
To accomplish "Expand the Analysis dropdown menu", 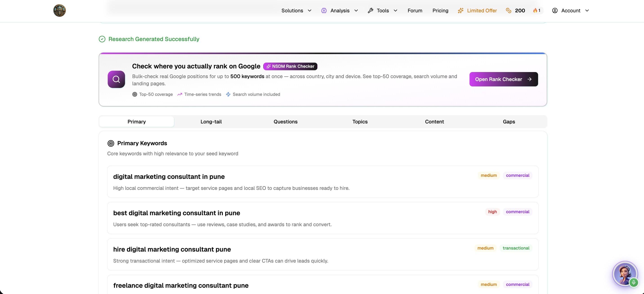I will pyautogui.click(x=340, y=11).
